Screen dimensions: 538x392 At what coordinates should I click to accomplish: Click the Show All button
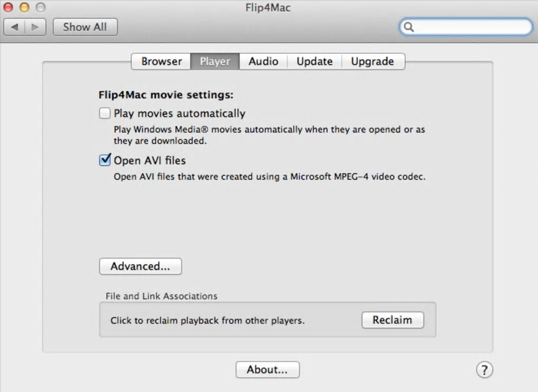[85, 27]
